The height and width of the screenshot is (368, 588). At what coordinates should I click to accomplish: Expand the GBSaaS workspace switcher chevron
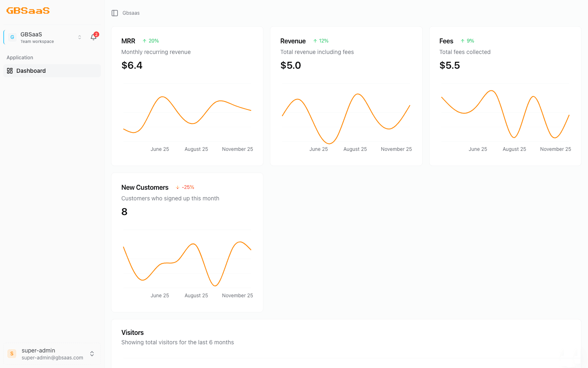[79, 37]
